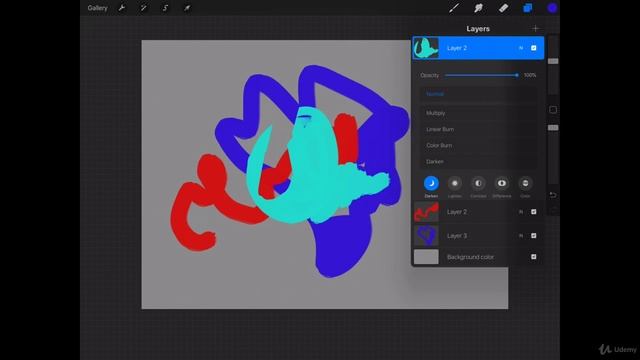The width and height of the screenshot is (640, 360).
Task: Choose the Multiply blend mode
Action: (478, 113)
